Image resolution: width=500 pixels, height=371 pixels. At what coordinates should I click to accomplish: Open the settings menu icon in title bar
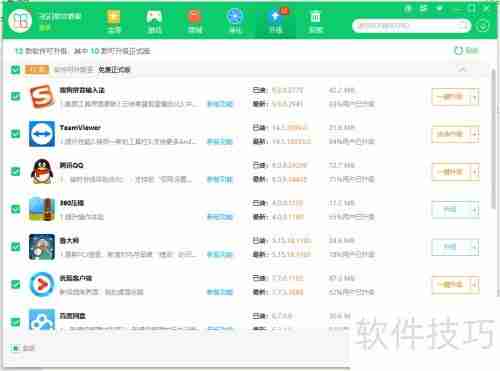[424, 8]
